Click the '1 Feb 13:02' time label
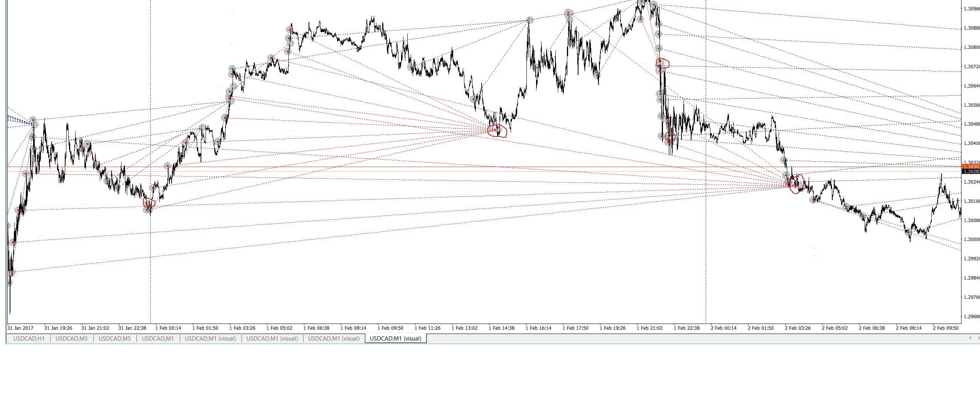Screen dimensions: 980x393 464,328
